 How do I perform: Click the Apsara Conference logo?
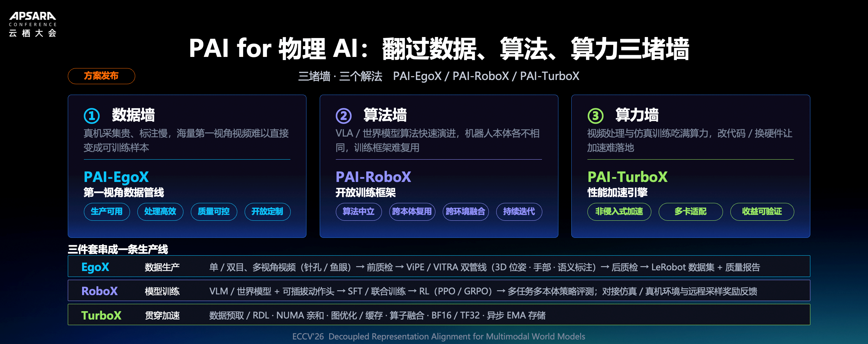click(32, 24)
